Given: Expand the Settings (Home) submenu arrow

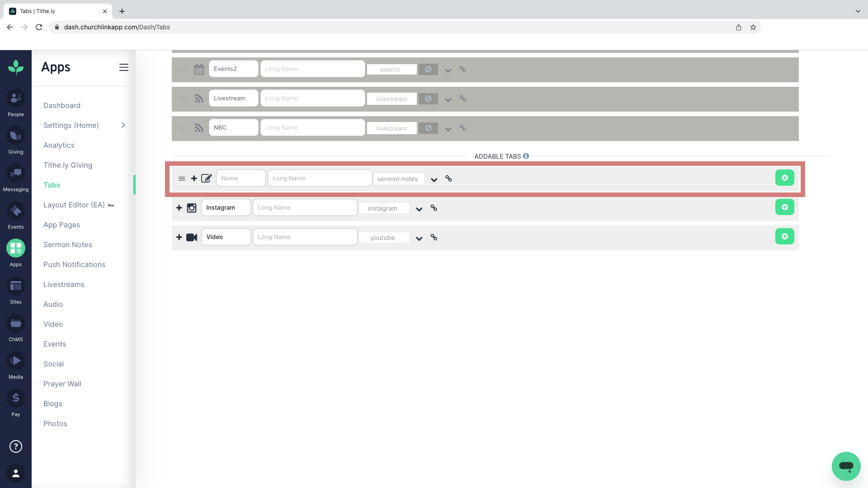Looking at the screenshot, I should tap(123, 125).
